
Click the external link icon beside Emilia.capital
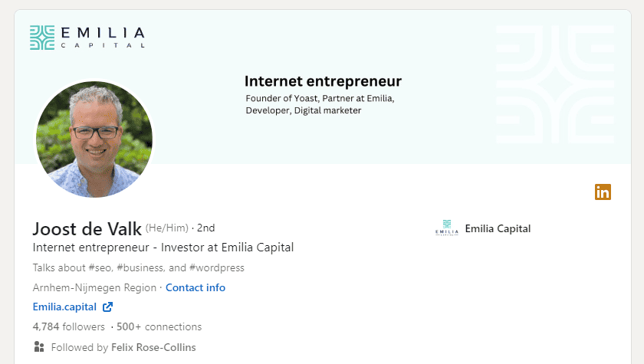pyautogui.click(x=108, y=307)
